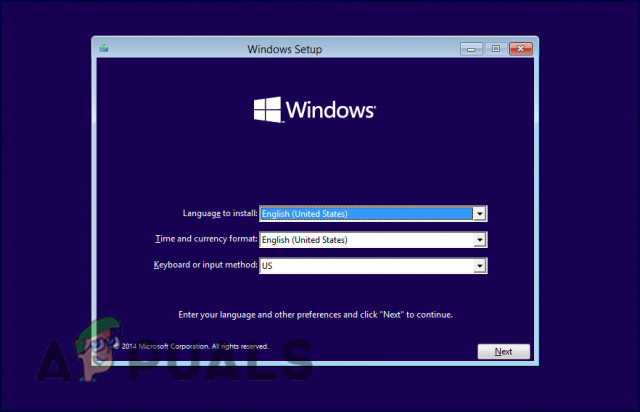
Task: Click the 'Language to install:' label
Action: point(220,213)
